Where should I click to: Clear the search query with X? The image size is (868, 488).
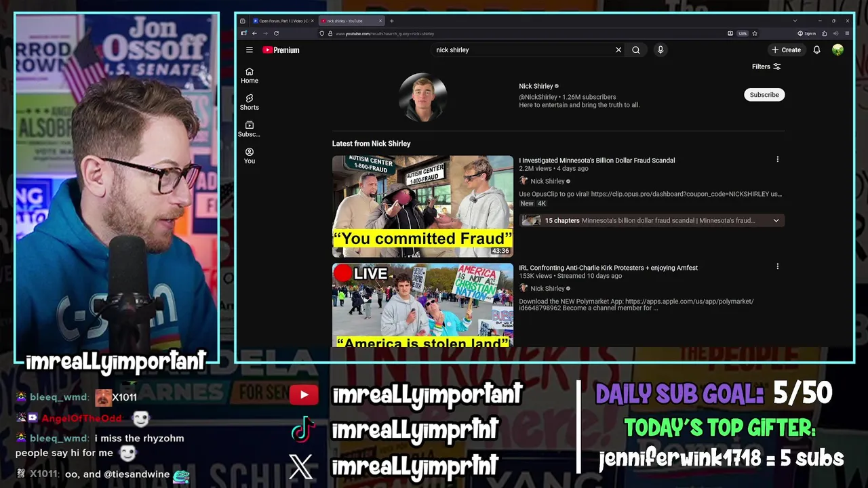click(618, 50)
